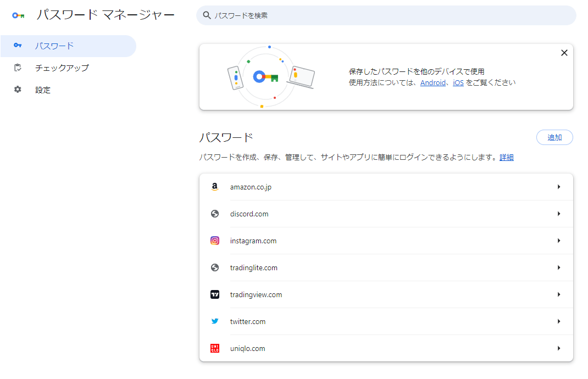The width and height of the screenshot is (588, 379).
Task: Expand the tradinglite.com entry arrow
Action: (x=559, y=267)
